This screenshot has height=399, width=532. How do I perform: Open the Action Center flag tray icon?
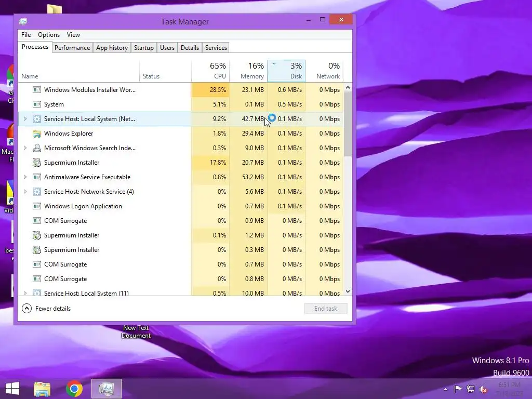(458, 389)
